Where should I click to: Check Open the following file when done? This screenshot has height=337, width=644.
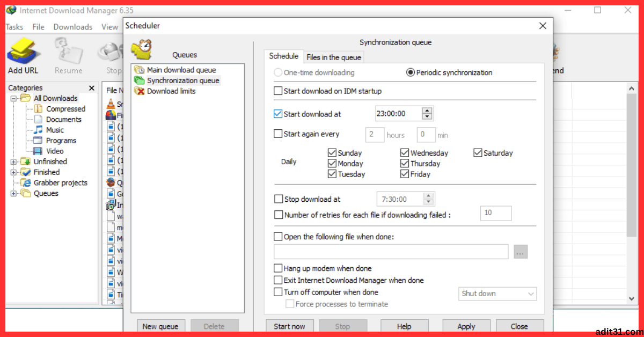click(278, 236)
